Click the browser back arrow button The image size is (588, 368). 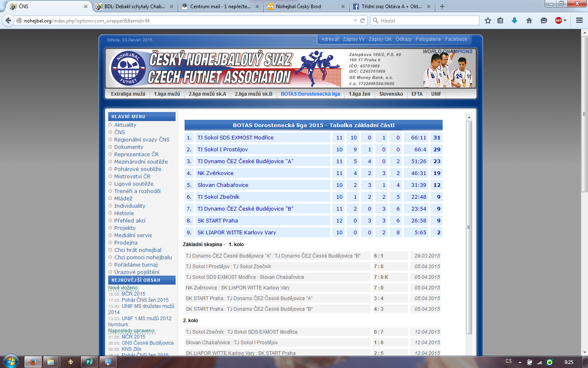coord(9,20)
